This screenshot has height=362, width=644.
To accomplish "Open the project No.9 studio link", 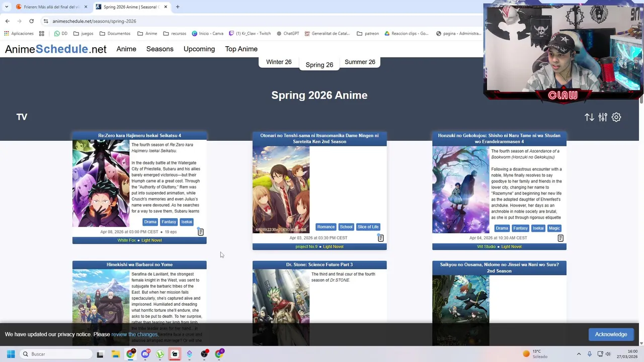I will pos(306,247).
